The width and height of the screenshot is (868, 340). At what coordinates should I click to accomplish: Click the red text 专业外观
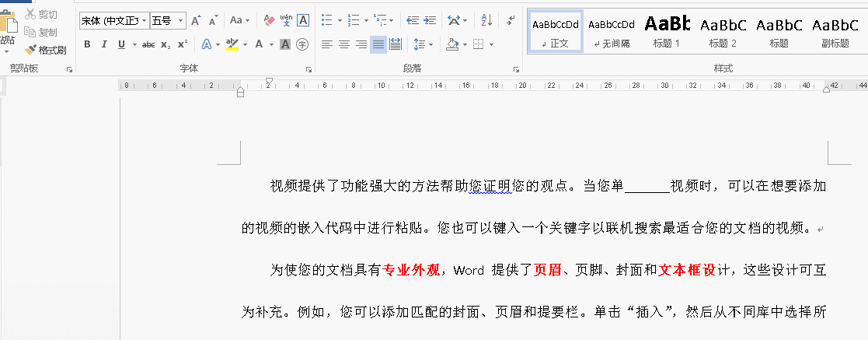click(x=411, y=270)
